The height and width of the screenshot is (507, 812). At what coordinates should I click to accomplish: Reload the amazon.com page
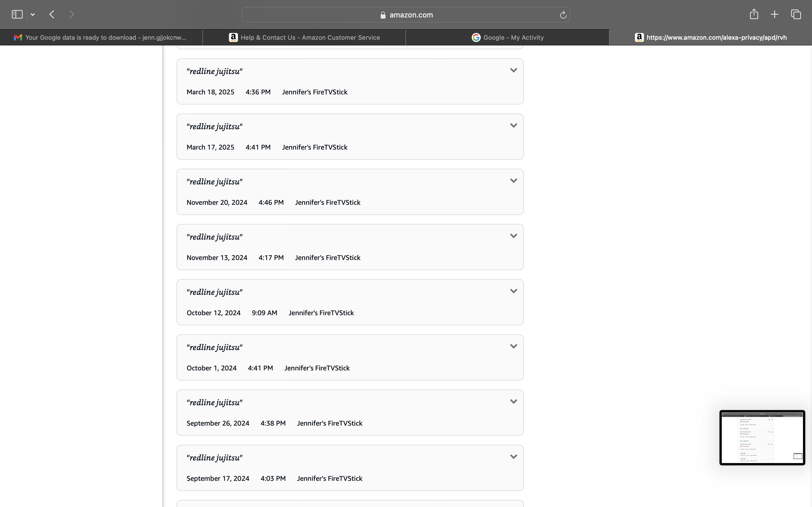tap(563, 15)
